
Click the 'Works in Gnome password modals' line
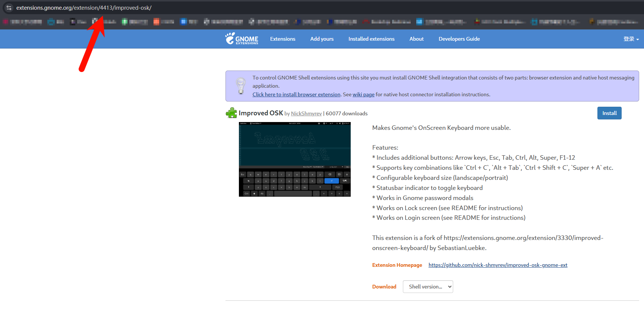click(x=423, y=198)
